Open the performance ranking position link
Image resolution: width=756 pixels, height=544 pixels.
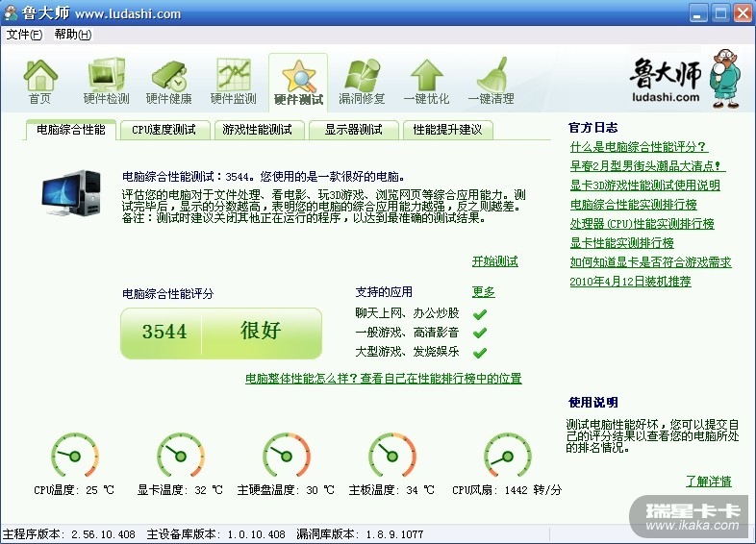click(384, 379)
